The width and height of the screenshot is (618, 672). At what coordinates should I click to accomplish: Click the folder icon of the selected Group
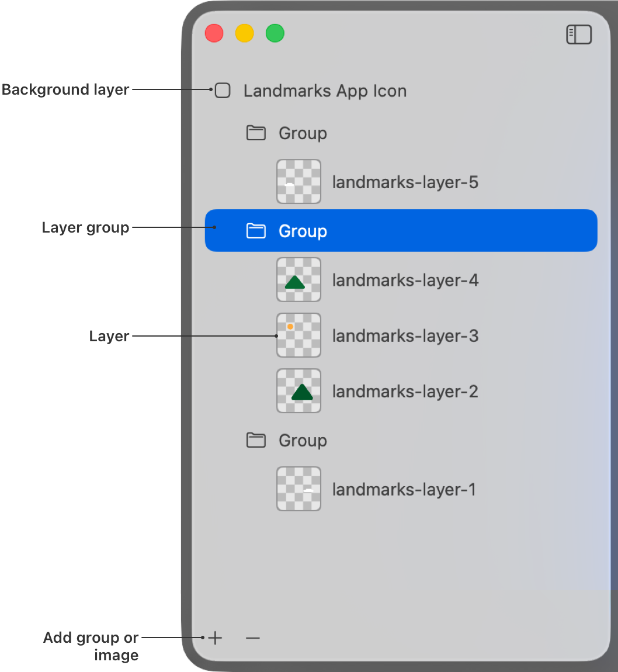coord(255,230)
